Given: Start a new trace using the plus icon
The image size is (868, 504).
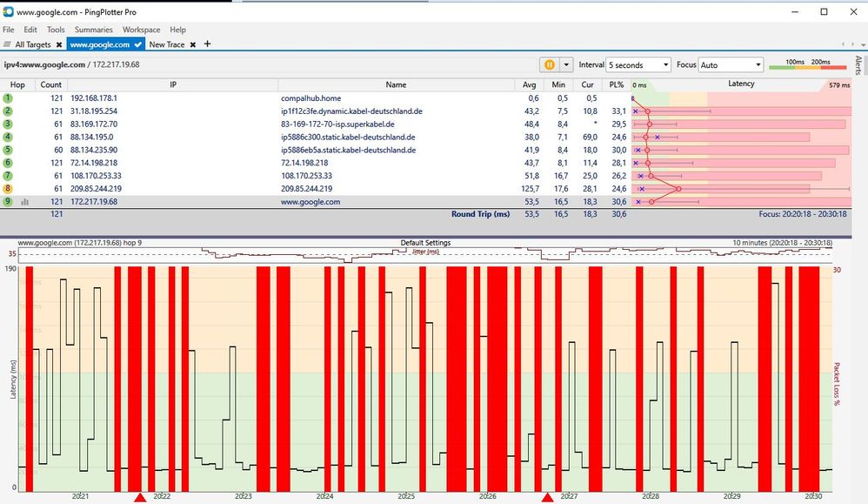Looking at the screenshot, I should 207,44.
